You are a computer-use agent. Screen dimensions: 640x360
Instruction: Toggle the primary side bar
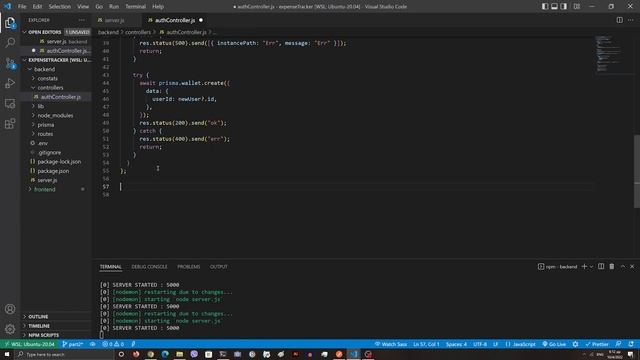[x=545, y=7]
